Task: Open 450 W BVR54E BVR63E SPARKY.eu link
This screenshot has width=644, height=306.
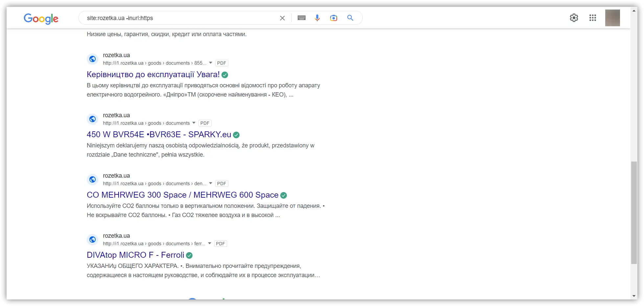Action: (159, 135)
